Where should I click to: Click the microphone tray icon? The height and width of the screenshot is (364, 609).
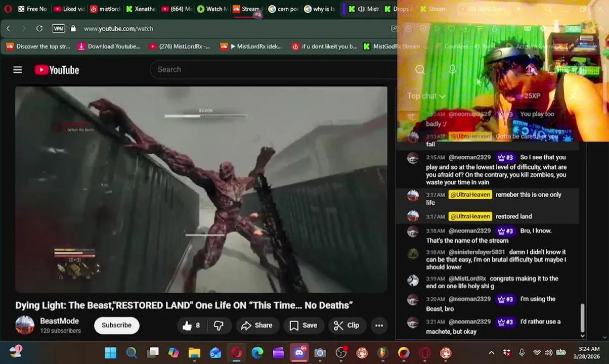tap(521, 352)
